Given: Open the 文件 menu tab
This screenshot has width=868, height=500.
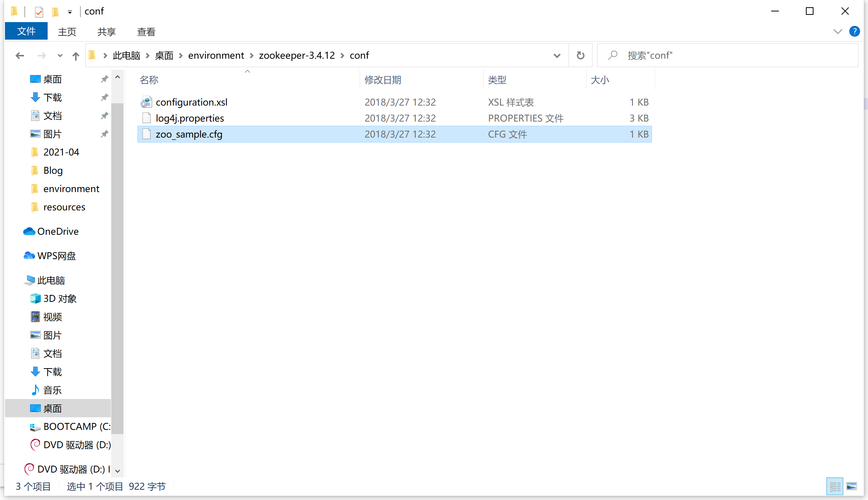Looking at the screenshot, I should click(x=26, y=31).
